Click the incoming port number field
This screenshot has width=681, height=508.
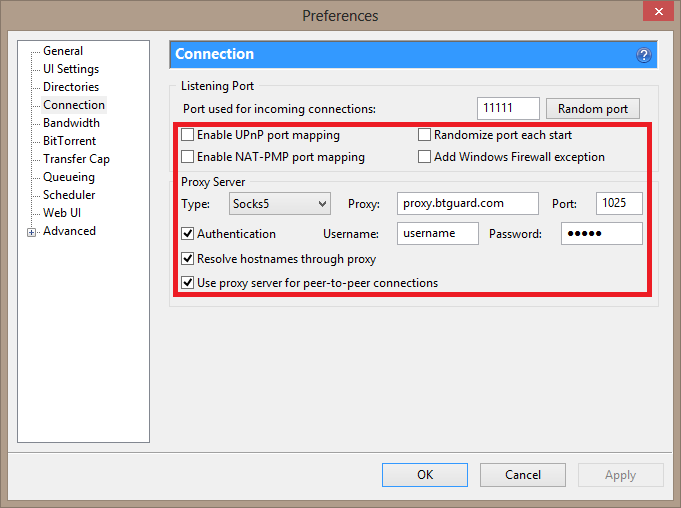click(x=508, y=109)
